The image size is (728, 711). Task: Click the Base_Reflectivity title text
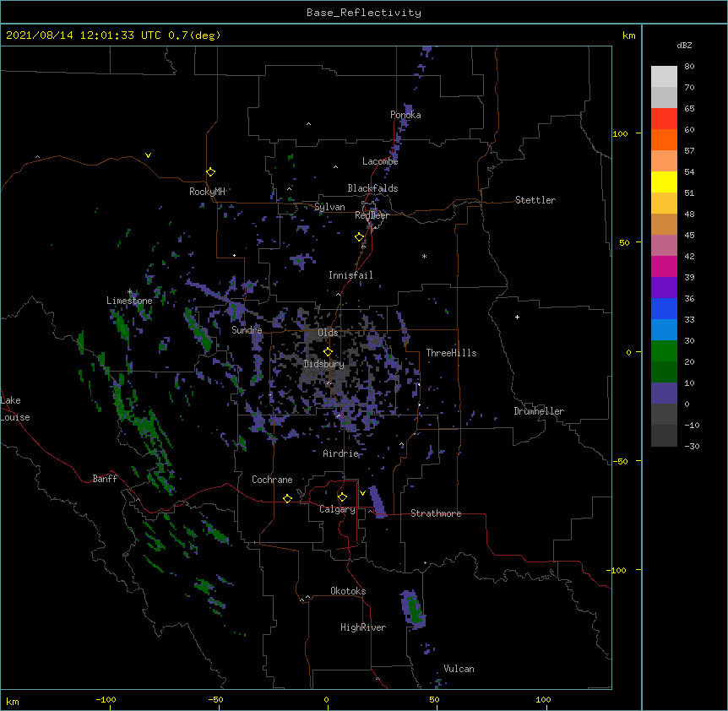point(364,13)
